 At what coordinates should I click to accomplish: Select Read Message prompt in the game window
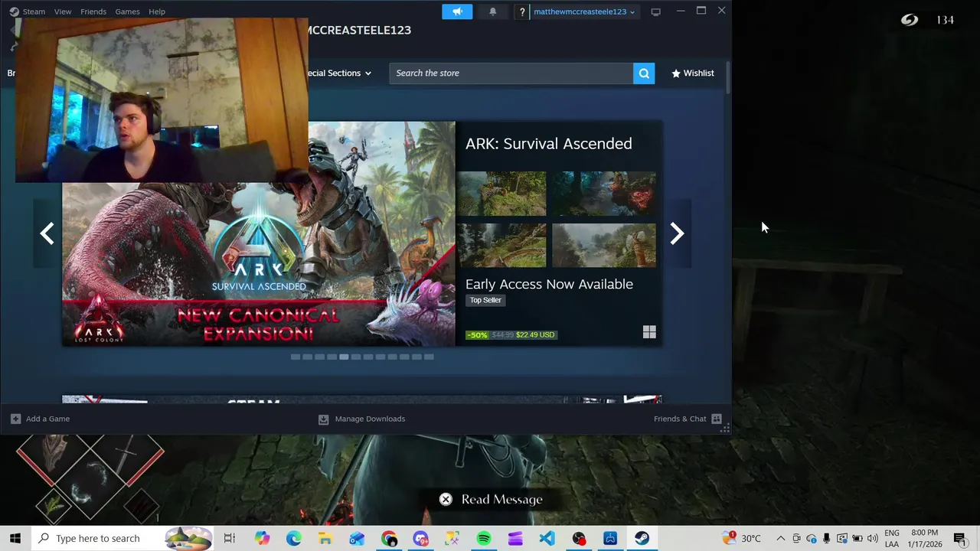point(491,500)
